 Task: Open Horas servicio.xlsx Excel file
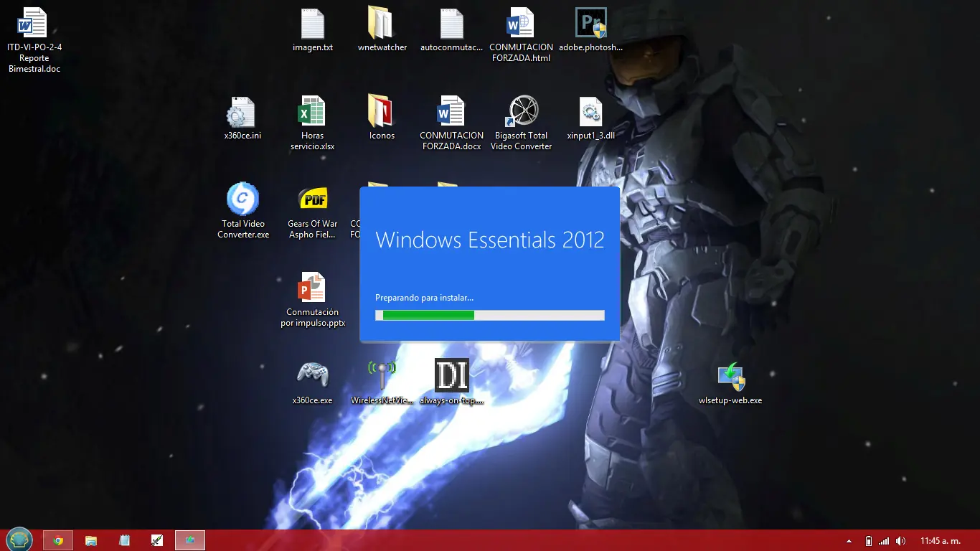312,123
